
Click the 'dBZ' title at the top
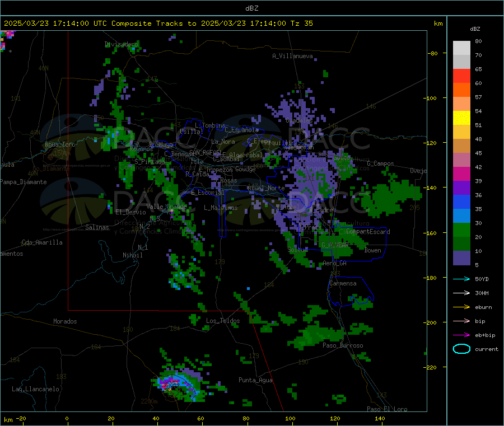(251, 8)
